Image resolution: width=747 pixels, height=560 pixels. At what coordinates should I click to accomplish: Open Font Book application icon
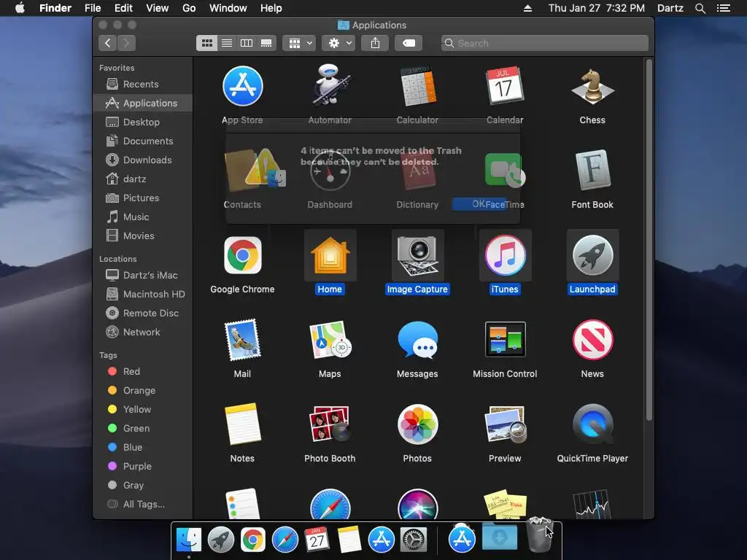pos(592,171)
